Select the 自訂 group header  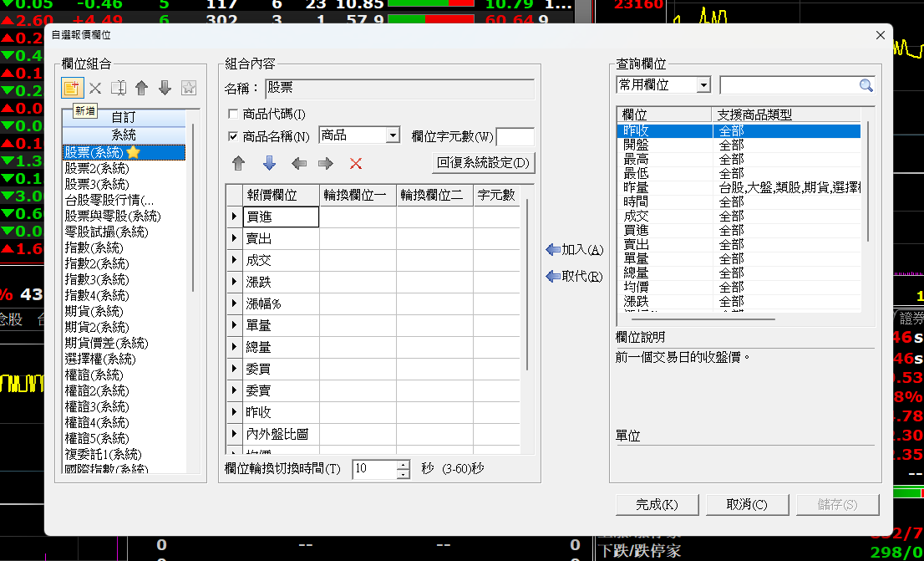[124, 118]
